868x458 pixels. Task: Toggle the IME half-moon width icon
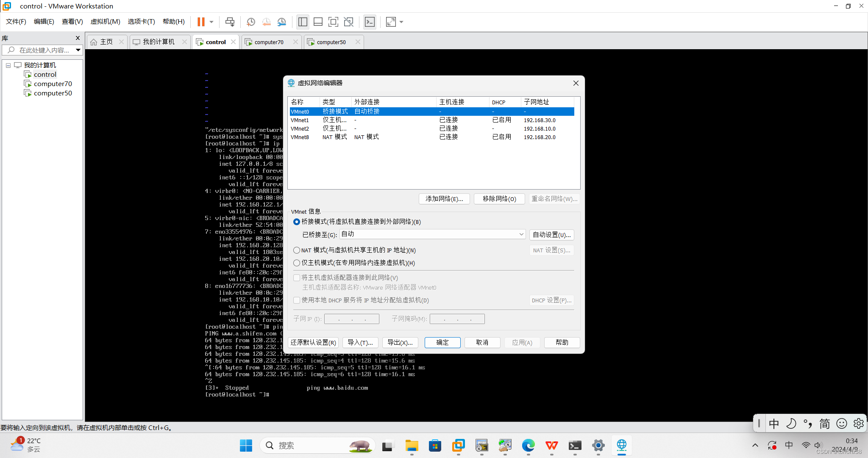(x=791, y=423)
